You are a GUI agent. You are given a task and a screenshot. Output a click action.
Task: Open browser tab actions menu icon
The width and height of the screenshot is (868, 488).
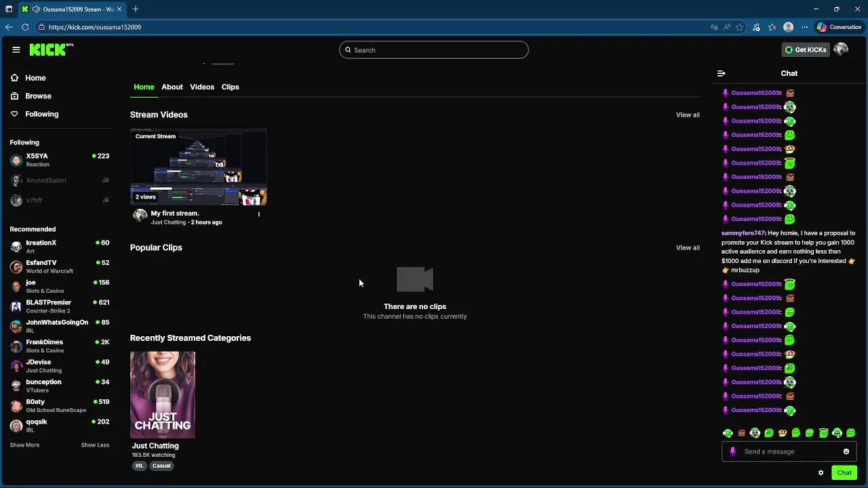9,9
